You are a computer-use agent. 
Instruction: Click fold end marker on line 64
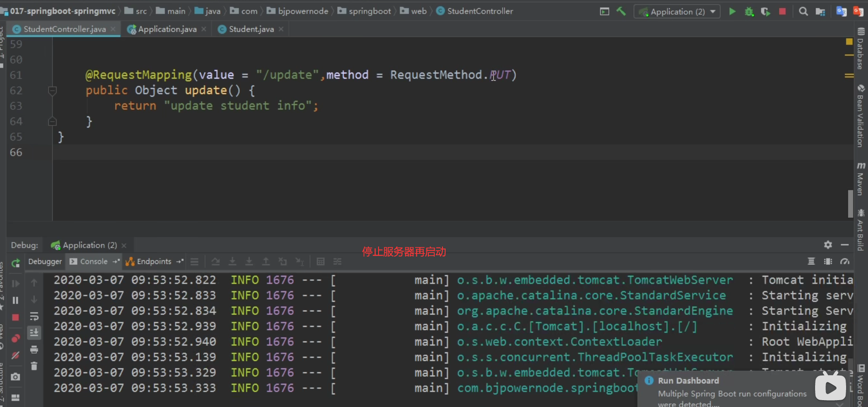click(52, 121)
